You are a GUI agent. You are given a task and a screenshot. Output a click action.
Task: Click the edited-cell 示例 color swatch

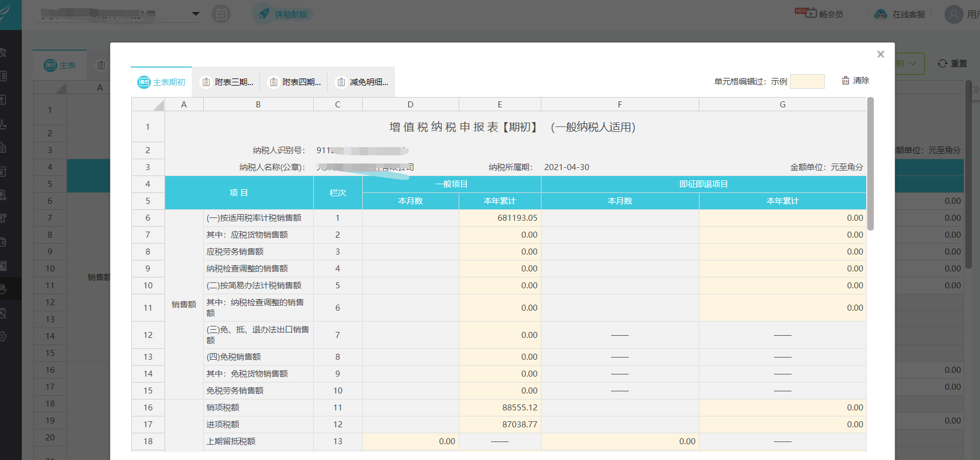[807, 82]
